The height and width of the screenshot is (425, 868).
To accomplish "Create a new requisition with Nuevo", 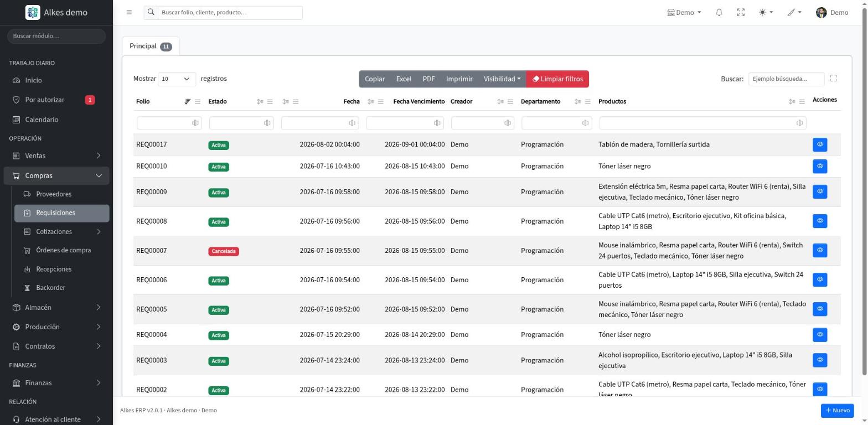I will click(x=837, y=410).
